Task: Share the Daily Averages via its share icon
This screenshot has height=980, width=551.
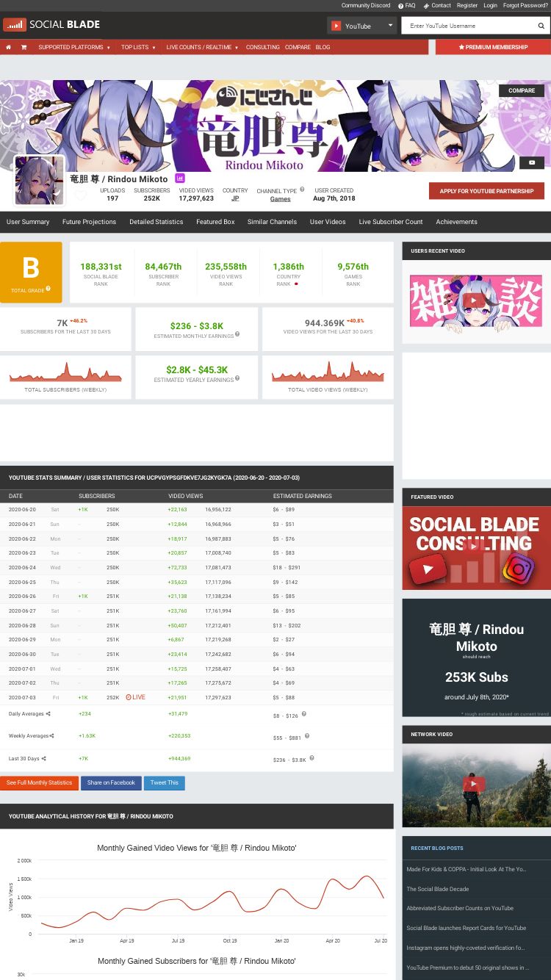Action: pyautogui.click(x=48, y=714)
